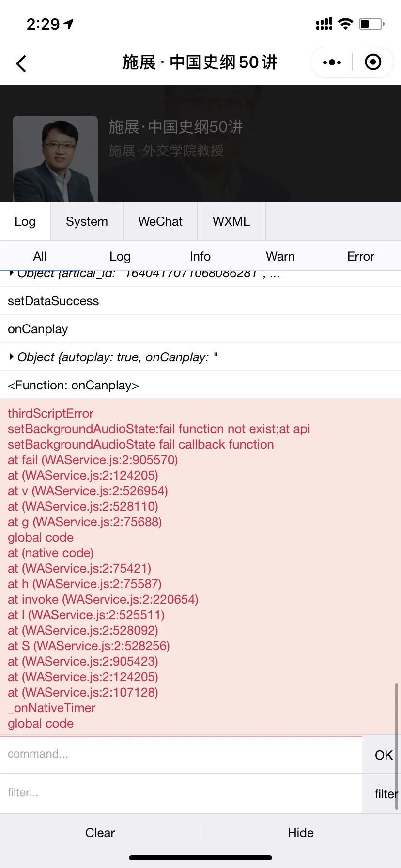Open the WXML tab
This screenshot has width=401, height=868.
(x=231, y=221)
